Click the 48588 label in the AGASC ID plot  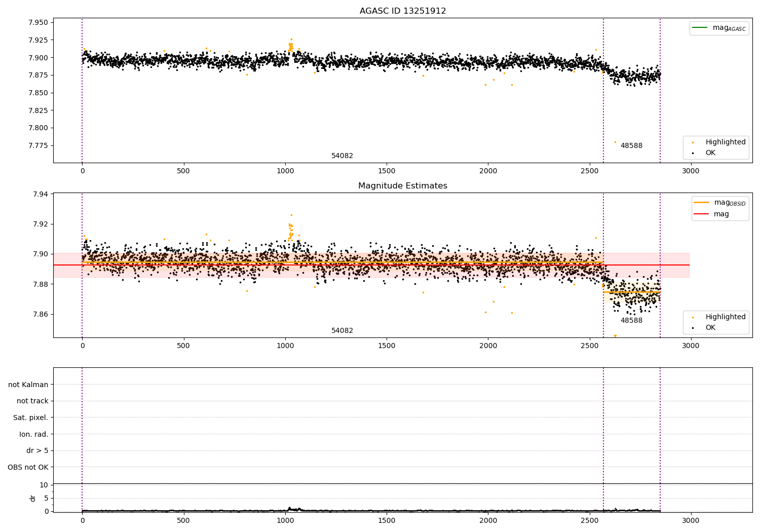[x=631, y=146]
